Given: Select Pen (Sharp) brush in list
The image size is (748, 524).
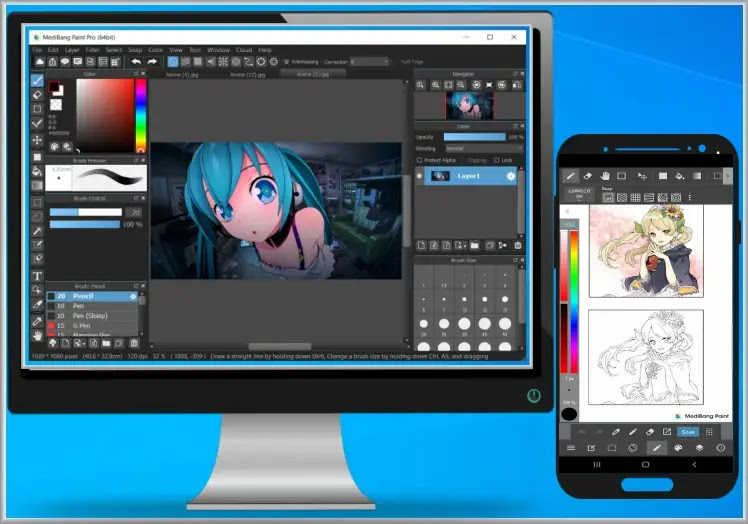Looking at the screenshot, I should (92, 316).
